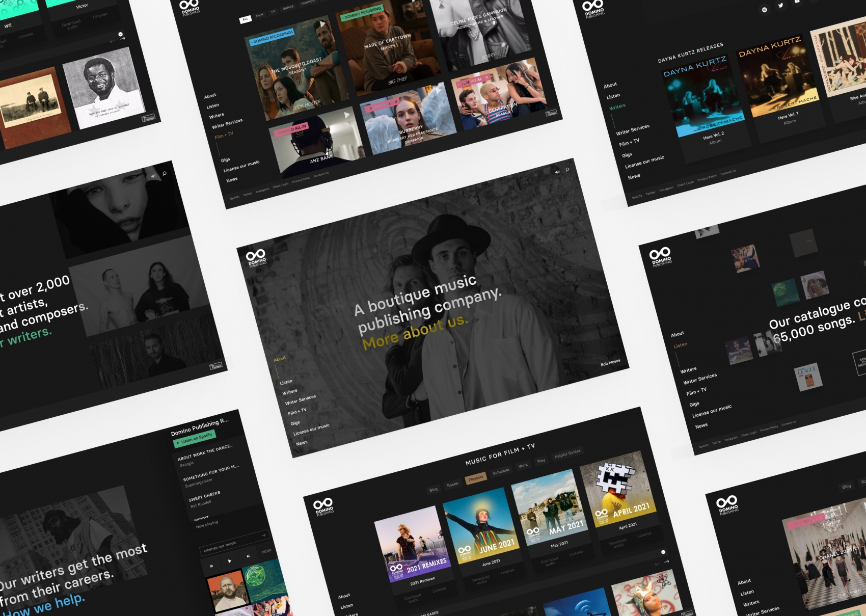Click Contact Us in the gallery screen footer
Viewport: 866px width, 616px height.
[321, 175]
